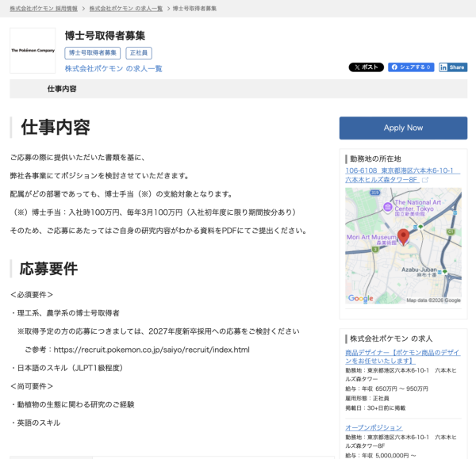Click the Apply Now button

[403, 128]
